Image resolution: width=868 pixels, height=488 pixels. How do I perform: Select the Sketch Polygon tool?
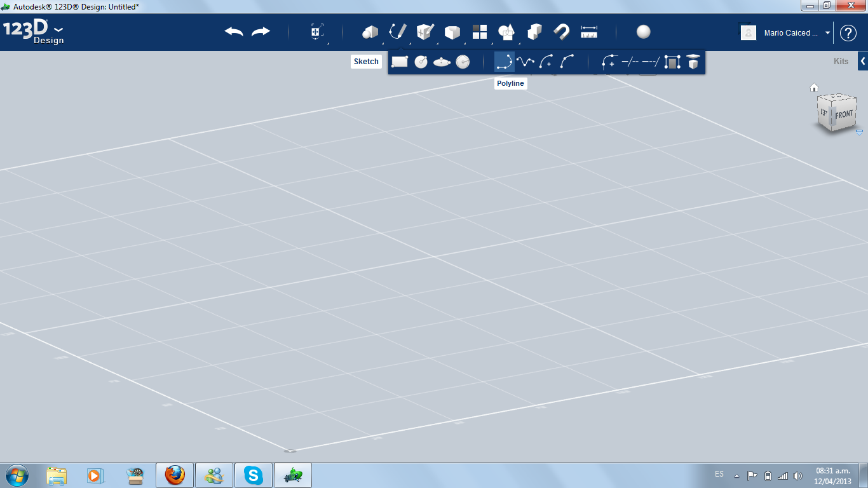pos(463,62)
